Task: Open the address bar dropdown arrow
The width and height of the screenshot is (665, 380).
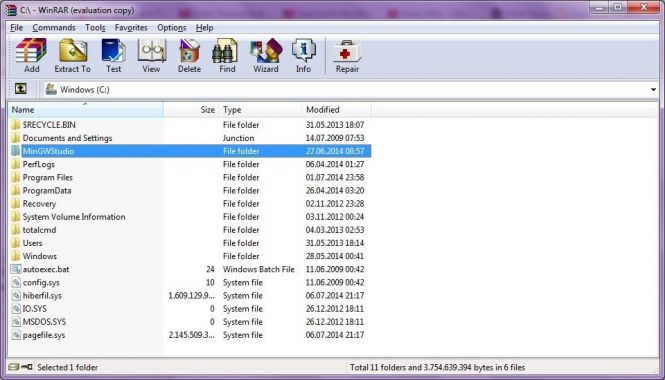Action: (653, 89)
